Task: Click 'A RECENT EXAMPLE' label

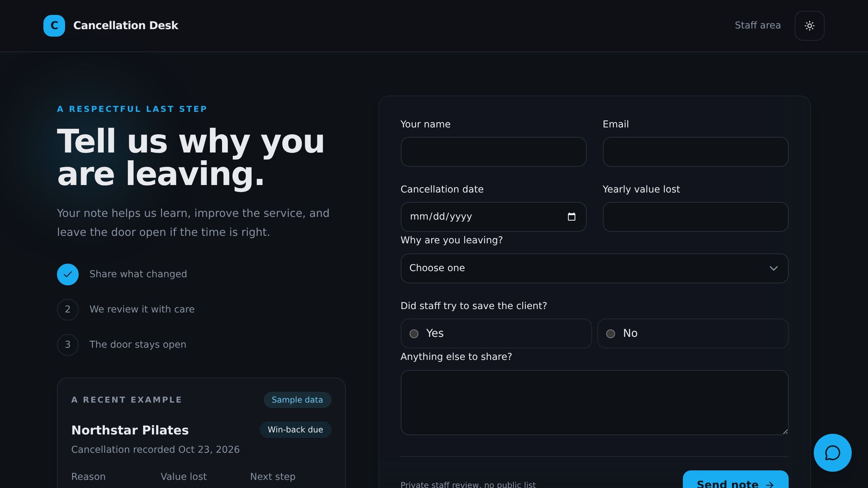Action: pos(126,400)
